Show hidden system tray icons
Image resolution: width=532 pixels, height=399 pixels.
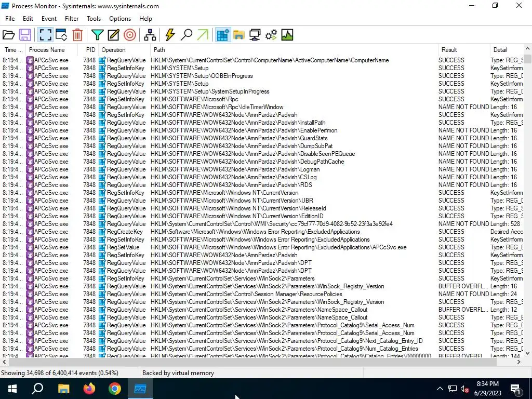point(440,389)
